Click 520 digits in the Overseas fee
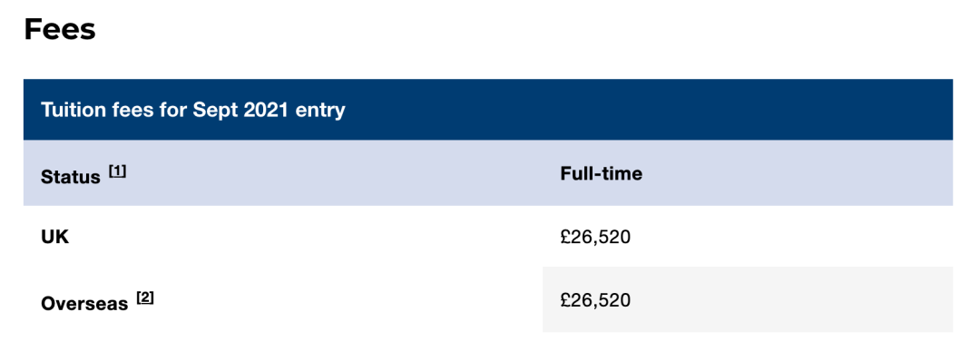980x361 pixels. 615,300
